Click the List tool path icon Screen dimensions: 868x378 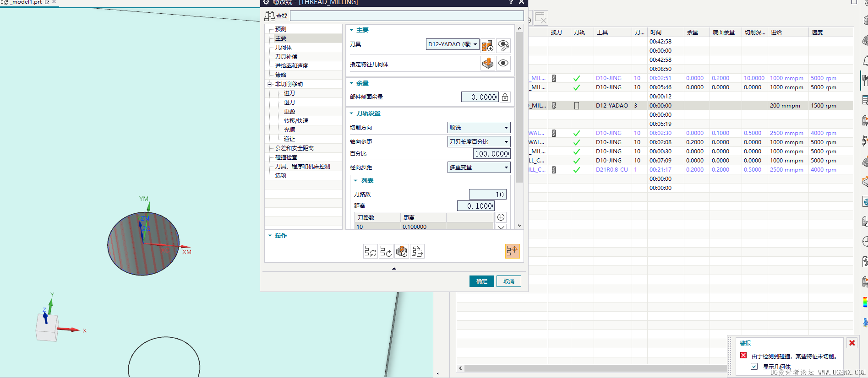pos(417,251)
